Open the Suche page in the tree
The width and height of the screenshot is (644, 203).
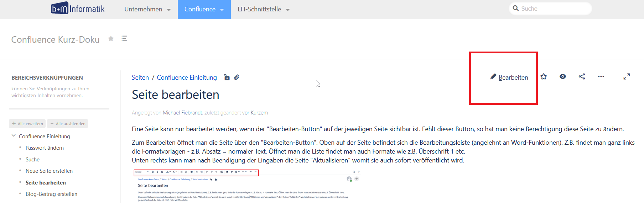pyautogui.click(x=32, y=160)
